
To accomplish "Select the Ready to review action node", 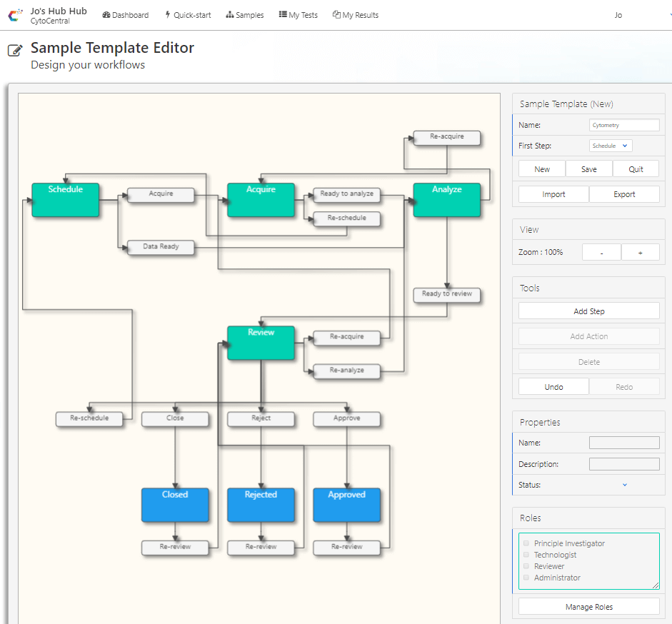I will tap(447, 295).
